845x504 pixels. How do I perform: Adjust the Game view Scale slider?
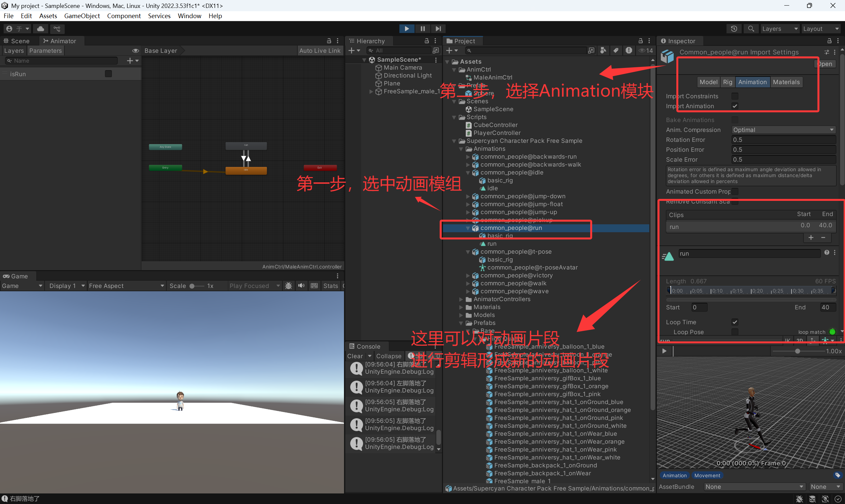[x=196, y=286]
